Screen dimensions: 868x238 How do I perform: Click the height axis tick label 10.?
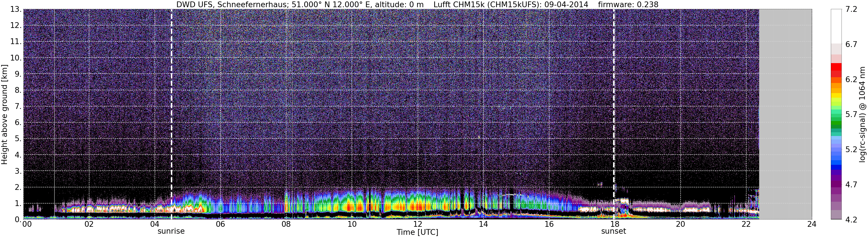(x=16, y=58)
